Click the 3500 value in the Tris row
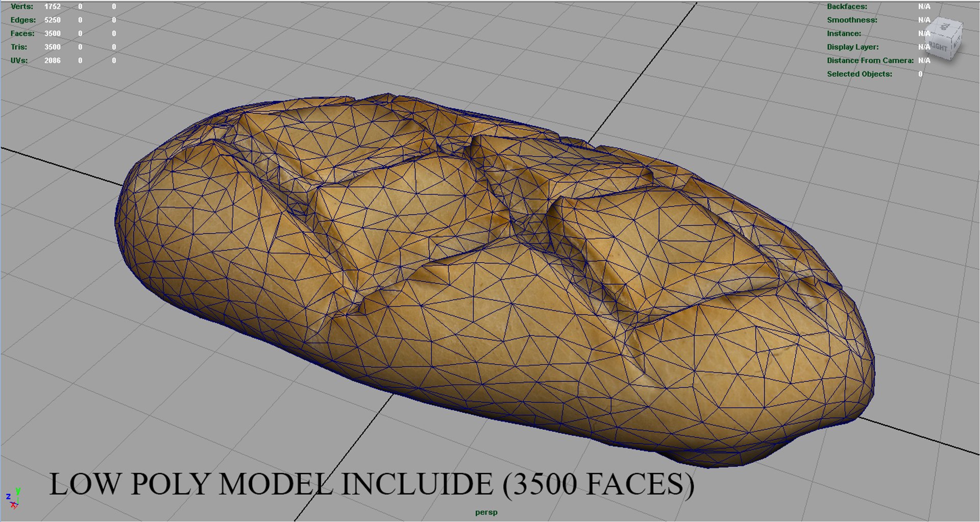Image resolution: width=980 pixels, height=522 pixels. (53, 47)
